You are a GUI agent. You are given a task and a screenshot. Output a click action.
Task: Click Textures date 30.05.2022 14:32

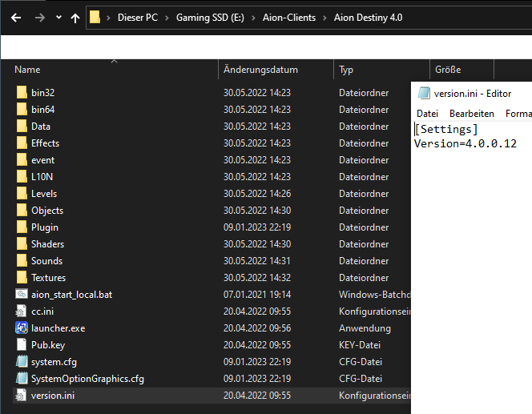coord(257,278)
